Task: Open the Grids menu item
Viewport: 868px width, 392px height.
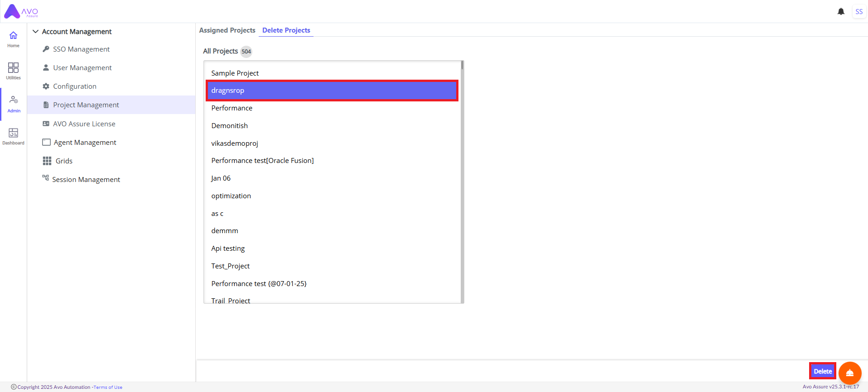Action: pos(64,161)
